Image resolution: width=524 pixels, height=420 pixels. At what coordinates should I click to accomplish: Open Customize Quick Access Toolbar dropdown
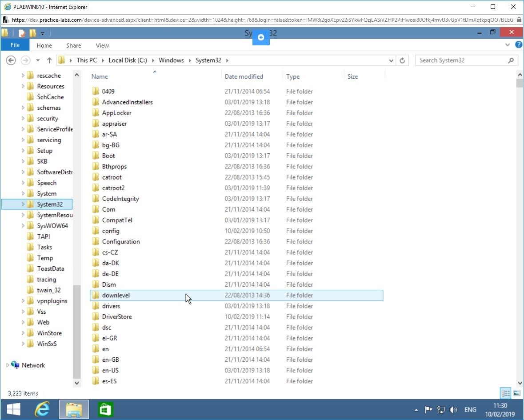coord(42,33)
